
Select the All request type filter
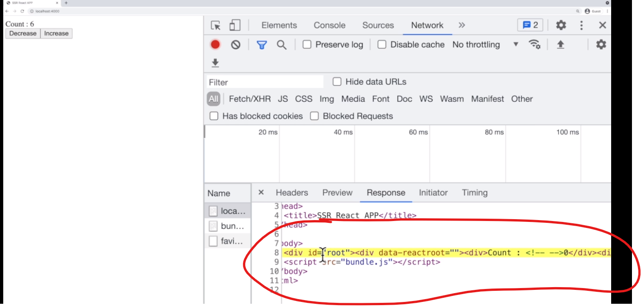[x=213, y=99]
